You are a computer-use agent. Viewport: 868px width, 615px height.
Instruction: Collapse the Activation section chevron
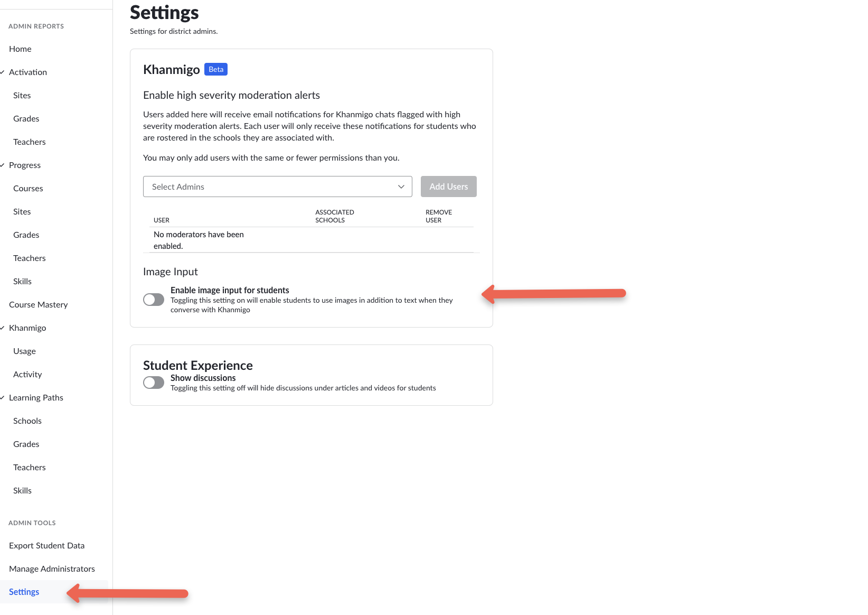(x=3, y=72)
